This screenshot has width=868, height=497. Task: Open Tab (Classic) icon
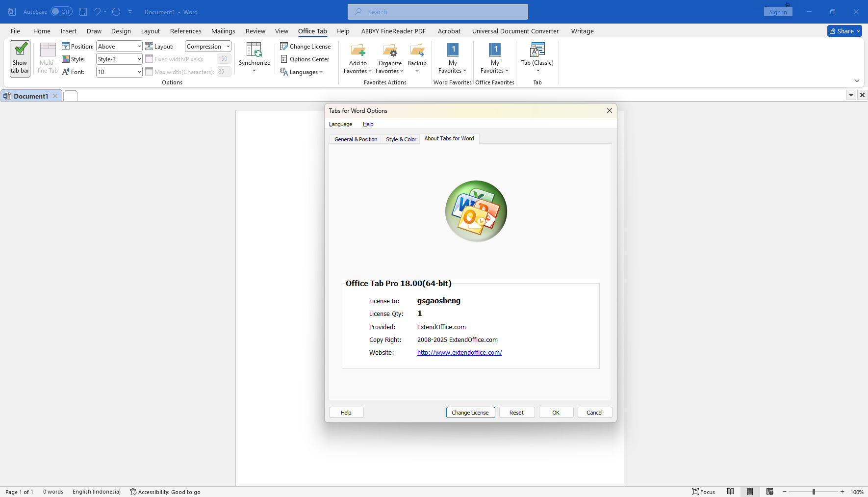point(537,50)
